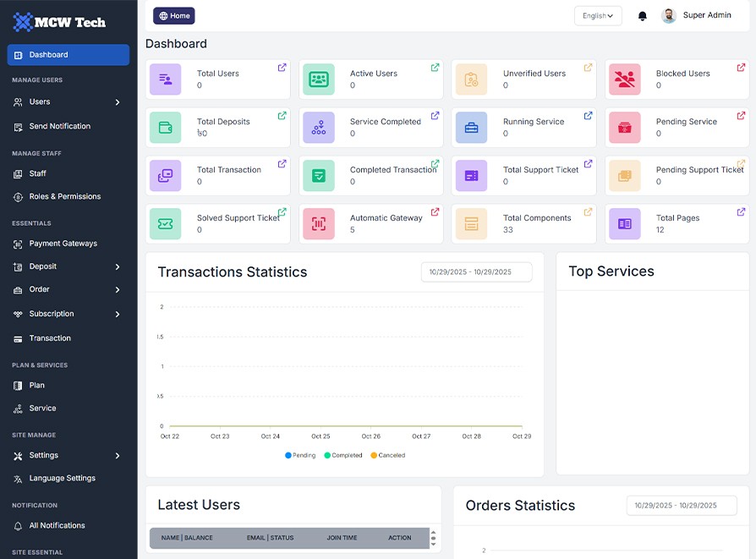Go to Roles & Permissions page
Viewport: 756px width, 559px height.
(x=64, y=197)
